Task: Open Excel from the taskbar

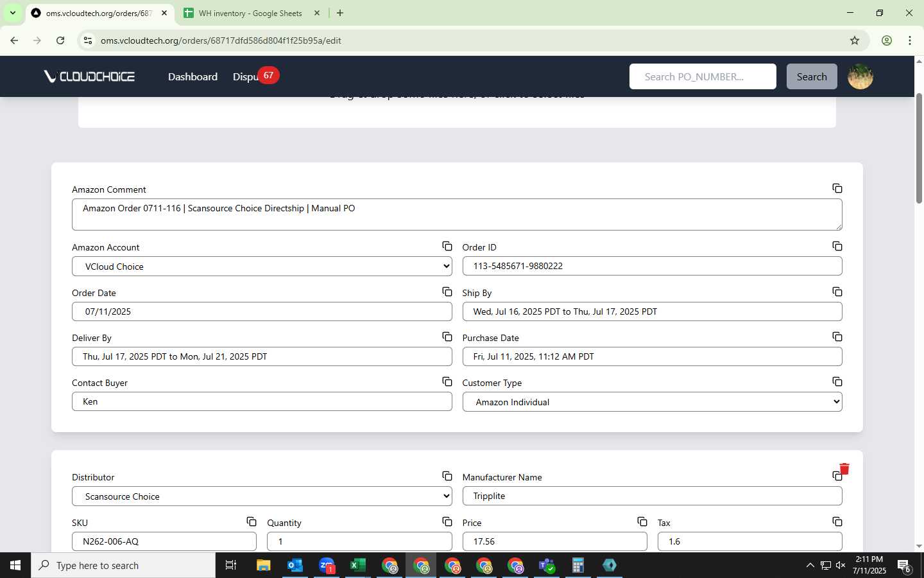Action: click(358, 565)
